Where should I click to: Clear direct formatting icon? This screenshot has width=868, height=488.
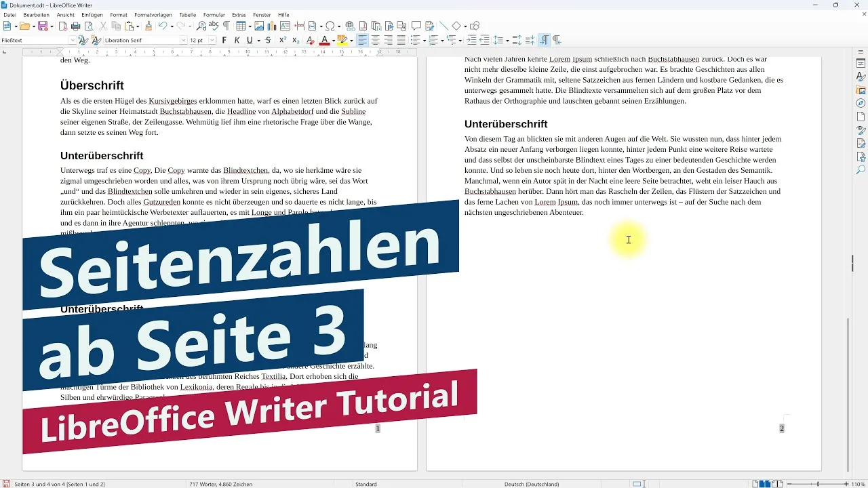311,40
